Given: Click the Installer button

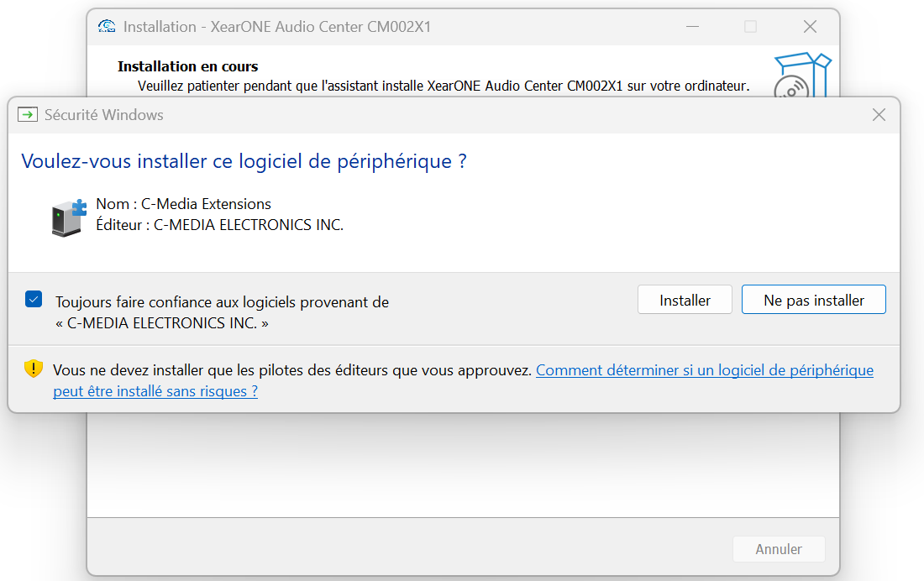Looking at the screenshot, I should click(685, 300).
